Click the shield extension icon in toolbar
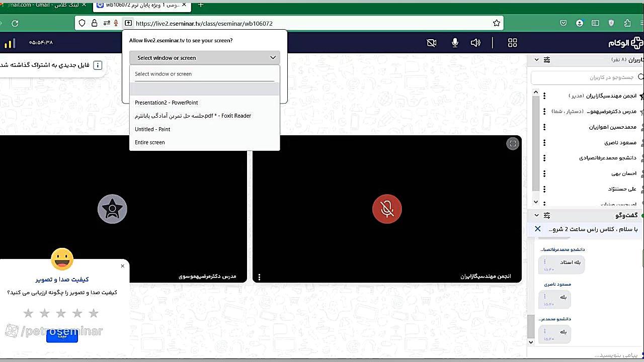Viewport: 644px width, 362px height. tap(611, 23)
